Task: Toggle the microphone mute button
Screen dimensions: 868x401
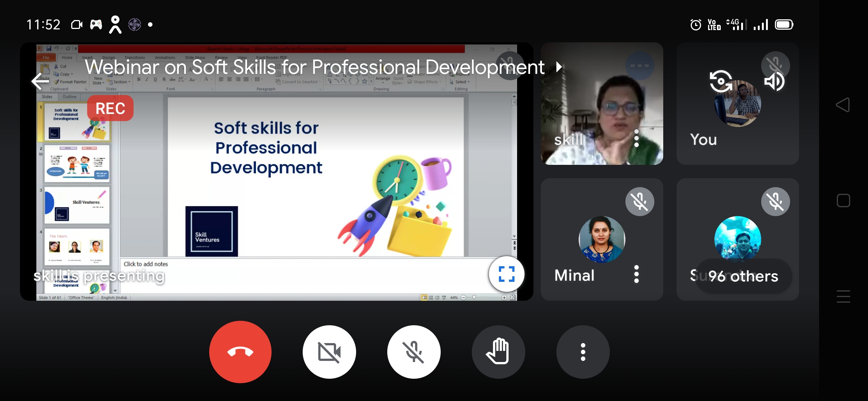Action: pos(414,352)
